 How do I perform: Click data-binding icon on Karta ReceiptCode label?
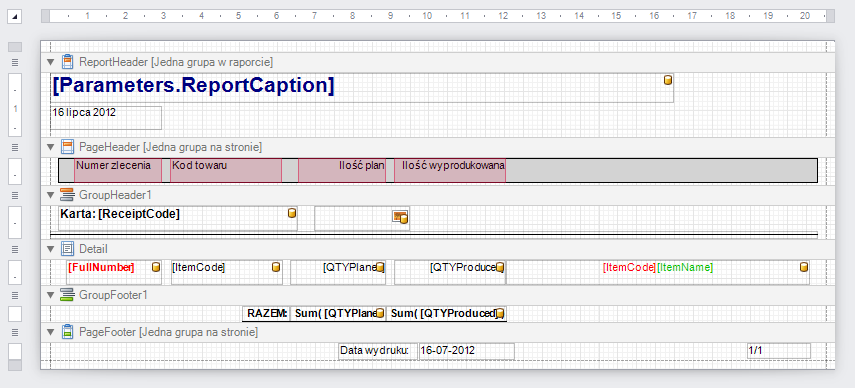292,213
